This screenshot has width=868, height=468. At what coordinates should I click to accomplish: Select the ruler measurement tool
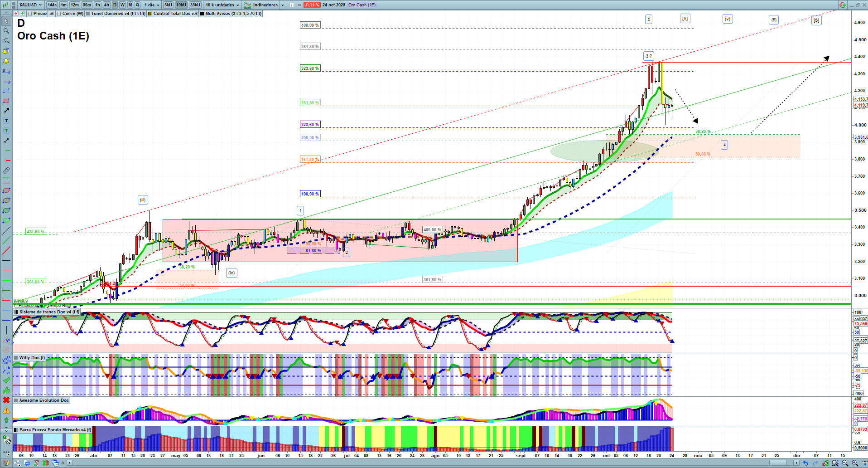point(6,171)
